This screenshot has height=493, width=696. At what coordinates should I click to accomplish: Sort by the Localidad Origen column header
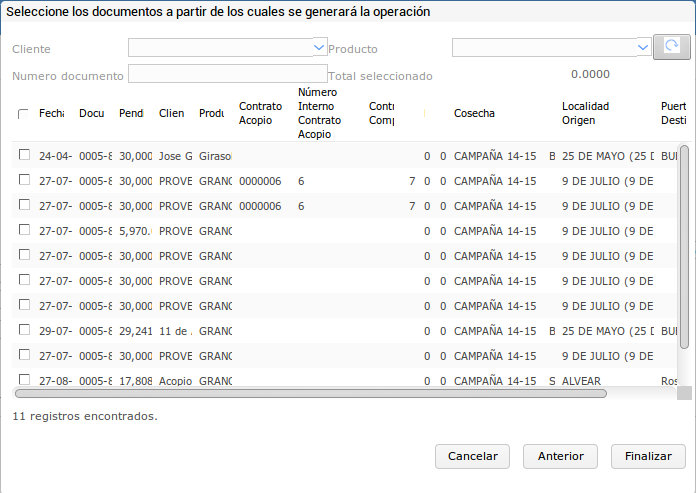pyautogui.click(x=585, y=113)
